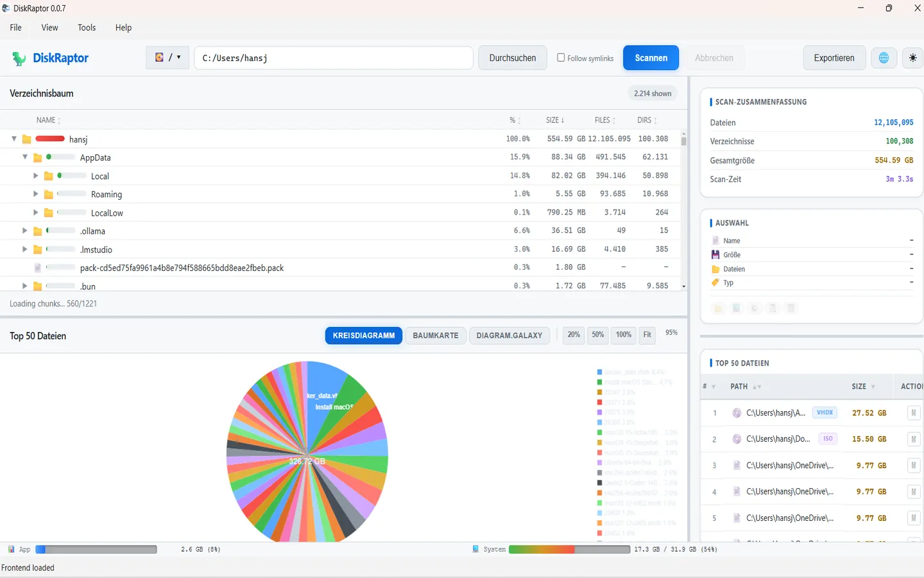Open the language globe button
Image resolution: width=924 pixels, height=578 pixels.
coord(884,58)
